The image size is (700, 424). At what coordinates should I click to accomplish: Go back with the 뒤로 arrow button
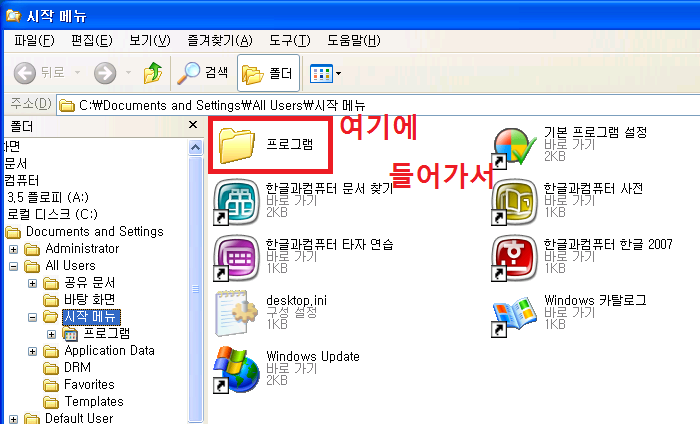tap(39, 73)
